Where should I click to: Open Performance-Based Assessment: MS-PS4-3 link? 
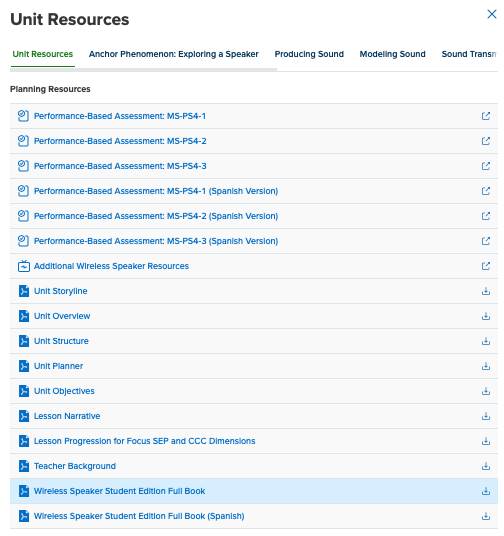tap(120, 166)
